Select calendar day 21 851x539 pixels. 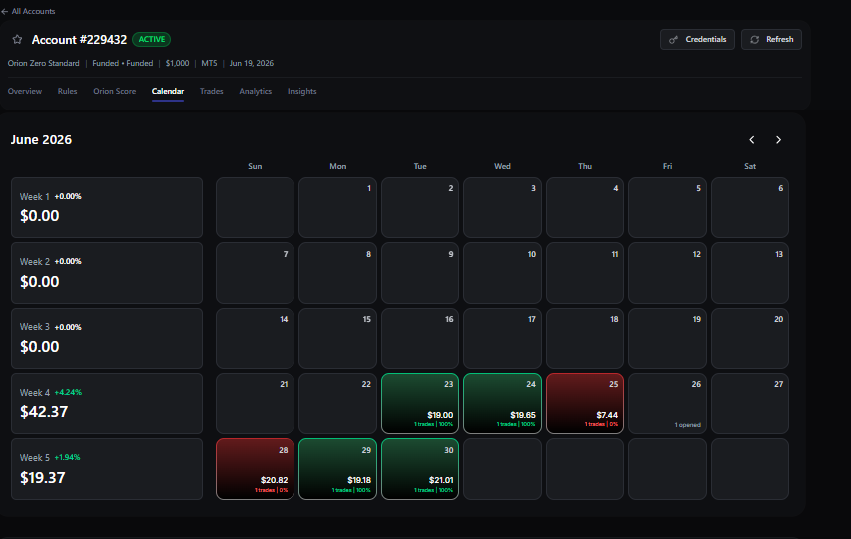coord(255,403)
